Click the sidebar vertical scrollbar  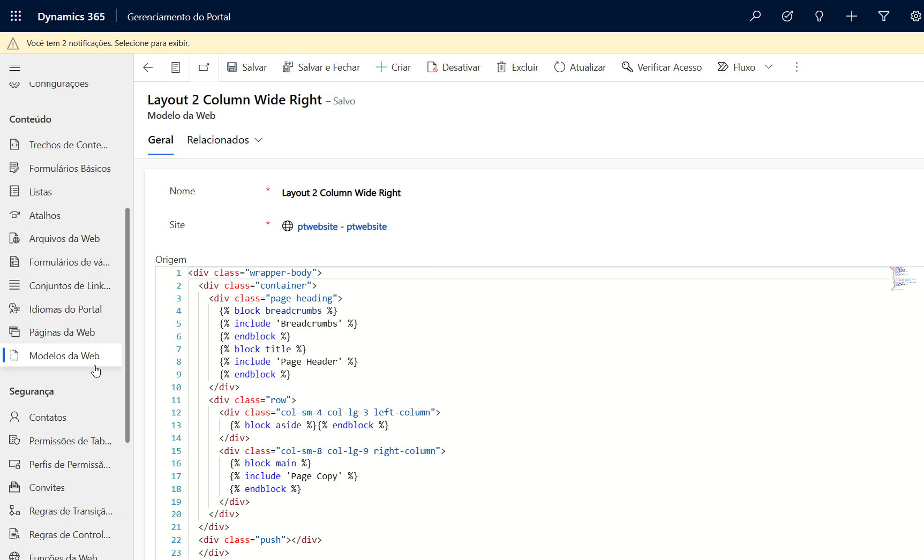click(127, 326)
